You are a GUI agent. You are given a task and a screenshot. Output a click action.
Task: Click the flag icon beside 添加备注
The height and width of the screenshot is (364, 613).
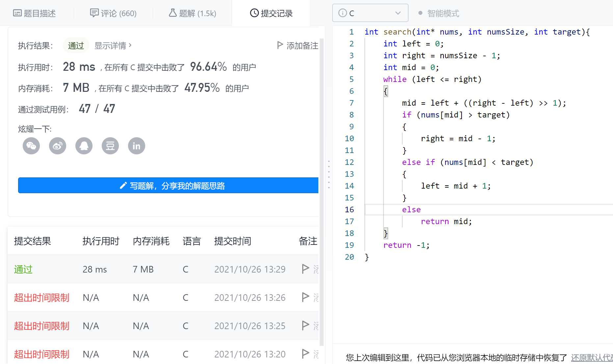pyautogui.click(x=280, y=45)
